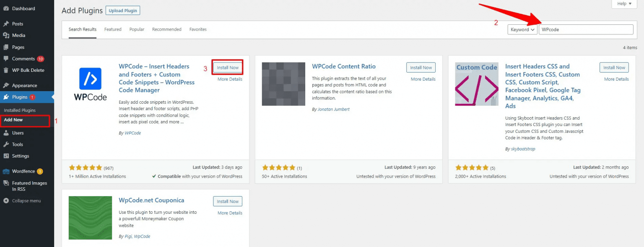Viewport: 644px width, 247px height.
Task: Click the Posts pushpin icon
Action: (x=6, y=24)
